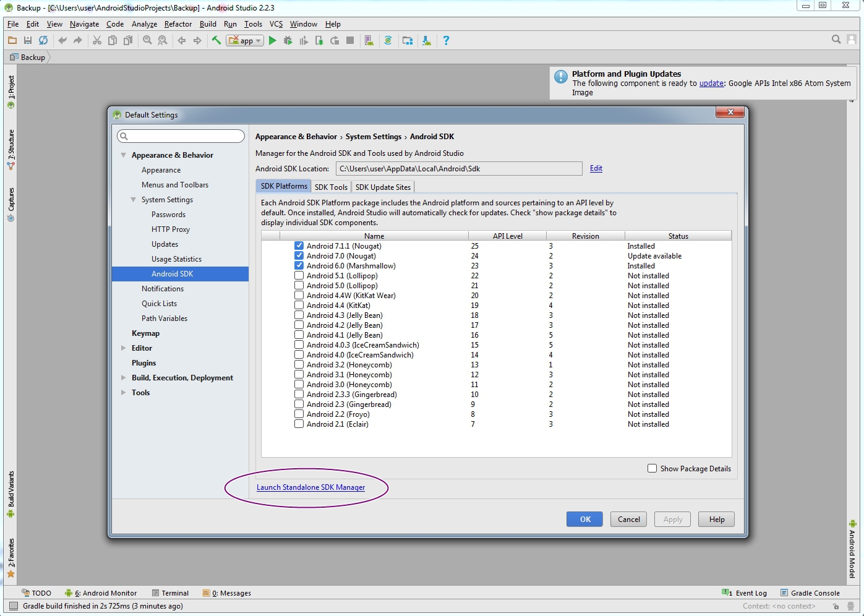
Task: Click the Debug app bug icon
Action: tap(288, 41)
